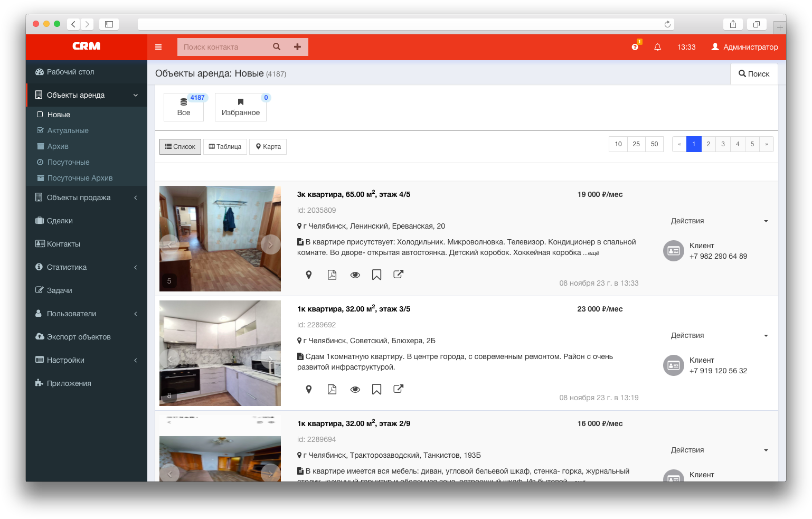Click client card icon for +7 982 290 64 89

coord(674,251)
